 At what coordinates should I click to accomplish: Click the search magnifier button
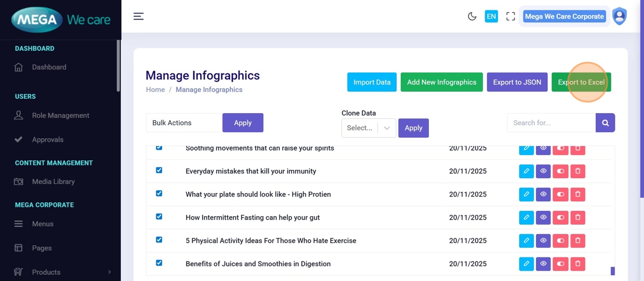(x=605, y=123)
